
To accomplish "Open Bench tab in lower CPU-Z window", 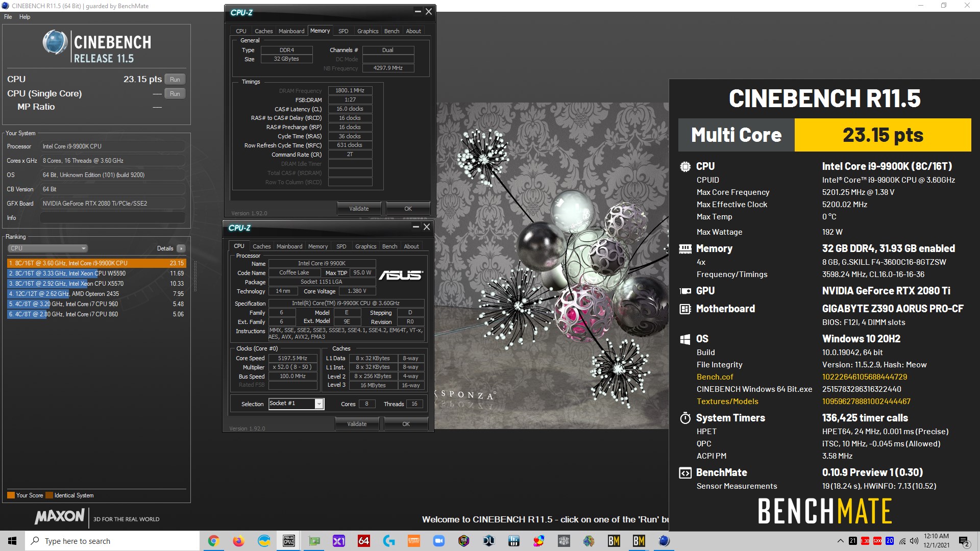I will pos(389,246).
